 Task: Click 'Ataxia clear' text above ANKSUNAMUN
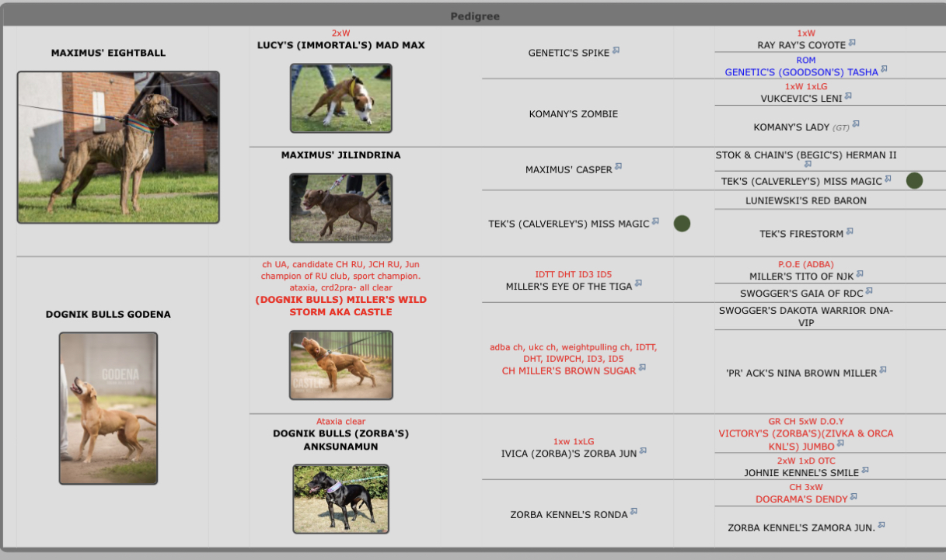pos(340,422)
